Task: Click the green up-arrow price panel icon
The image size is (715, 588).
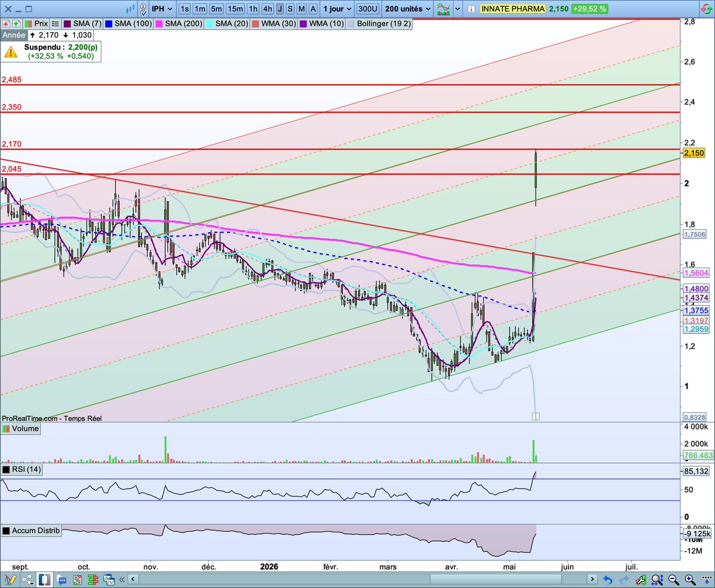Action: 16,23
